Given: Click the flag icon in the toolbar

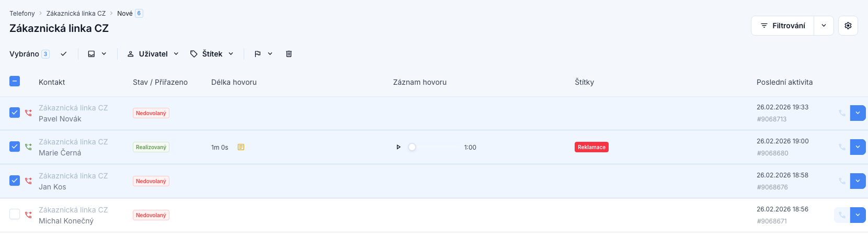Looking at the screenshot, I should [x=258, y=54].
